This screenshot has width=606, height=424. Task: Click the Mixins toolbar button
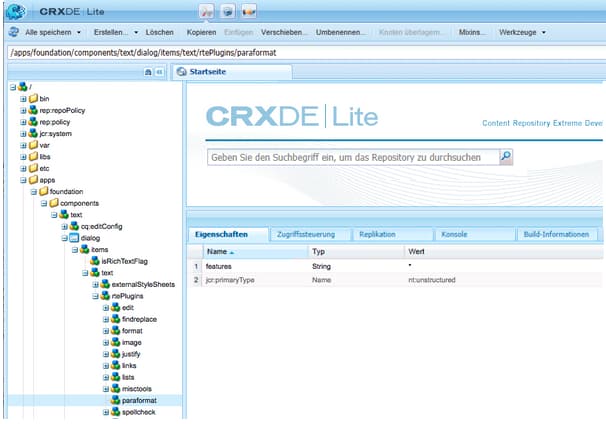472,32
